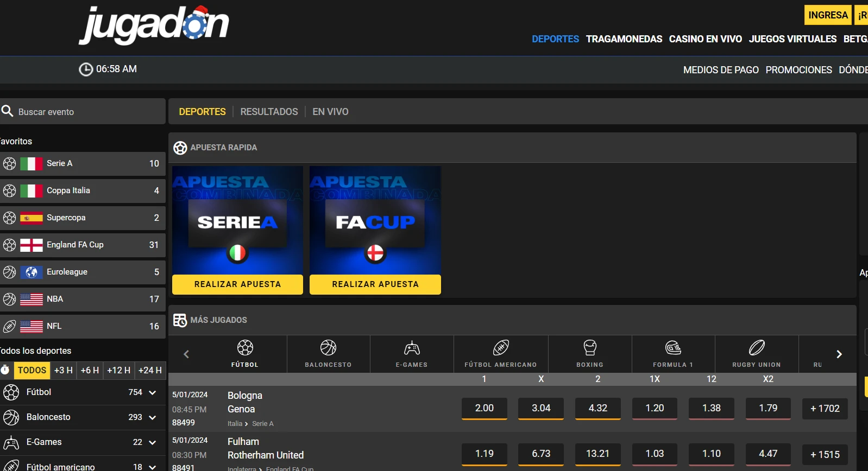Click the Más Jugados calendar icon
The width and height of the screenshot is (868, 471).
pos(180,320)
